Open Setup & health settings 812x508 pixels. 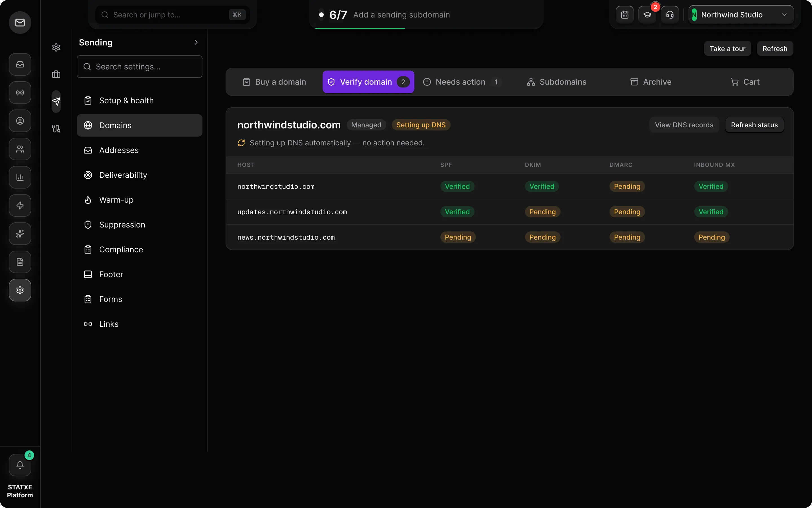140,100
